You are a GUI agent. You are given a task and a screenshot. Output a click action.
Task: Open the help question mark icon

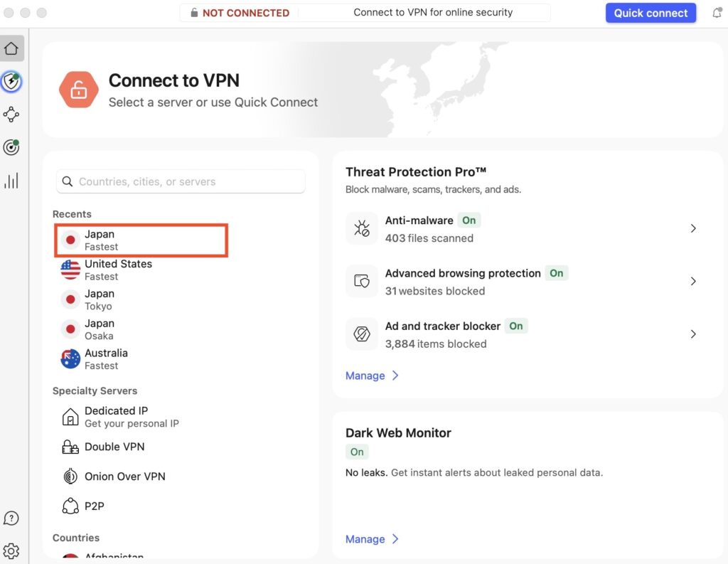[11, 518]
